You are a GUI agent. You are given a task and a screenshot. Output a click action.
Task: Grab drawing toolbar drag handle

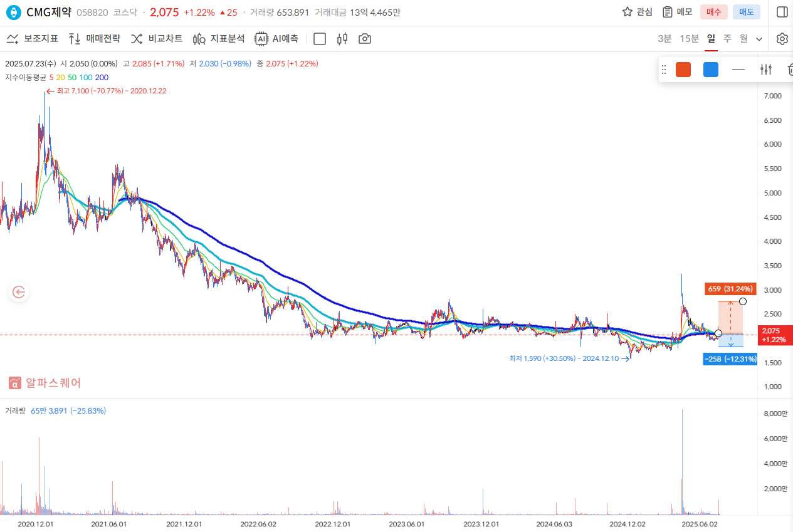(x=664, y=70)
